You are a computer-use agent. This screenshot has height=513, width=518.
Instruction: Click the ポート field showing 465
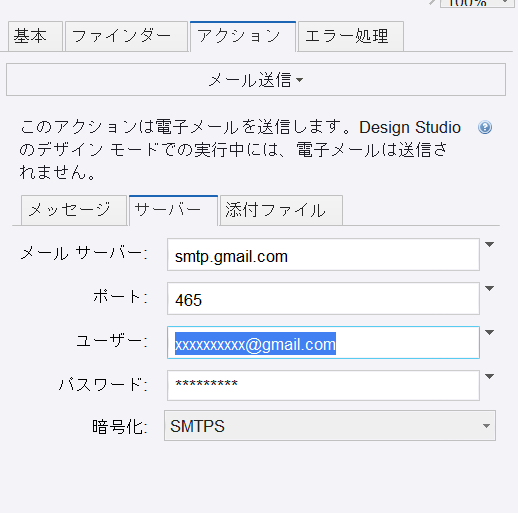[x=323, y=299]
